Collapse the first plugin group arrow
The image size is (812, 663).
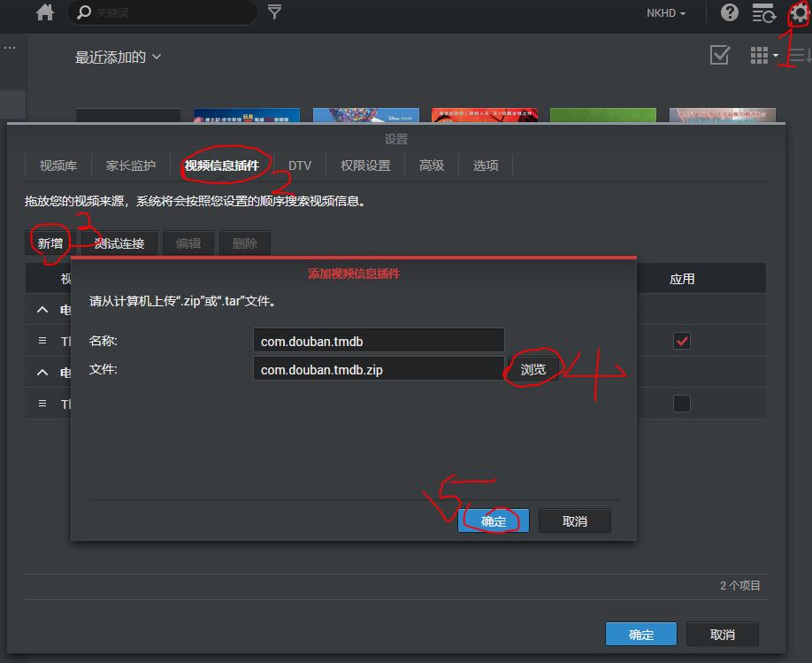[x=42, y=310]
